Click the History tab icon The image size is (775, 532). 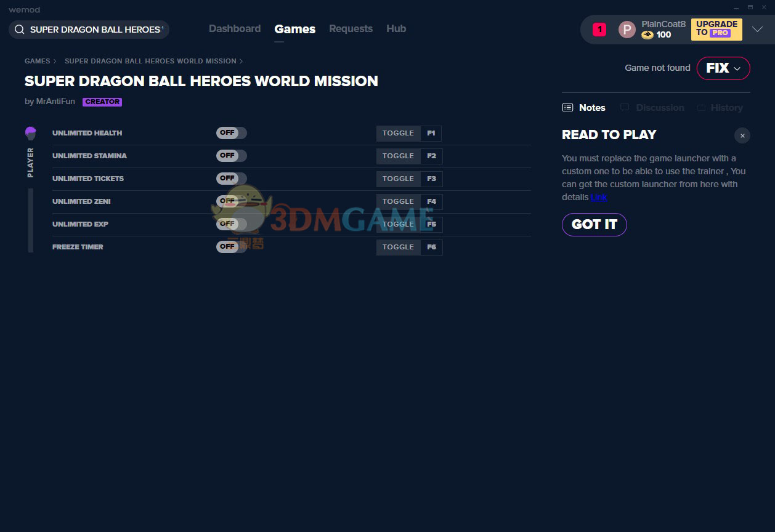701,108
